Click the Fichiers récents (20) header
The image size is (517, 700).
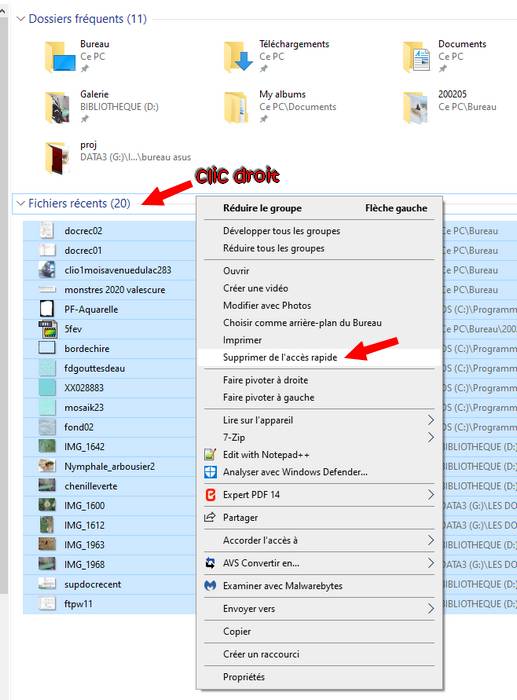tap(79, 204)
